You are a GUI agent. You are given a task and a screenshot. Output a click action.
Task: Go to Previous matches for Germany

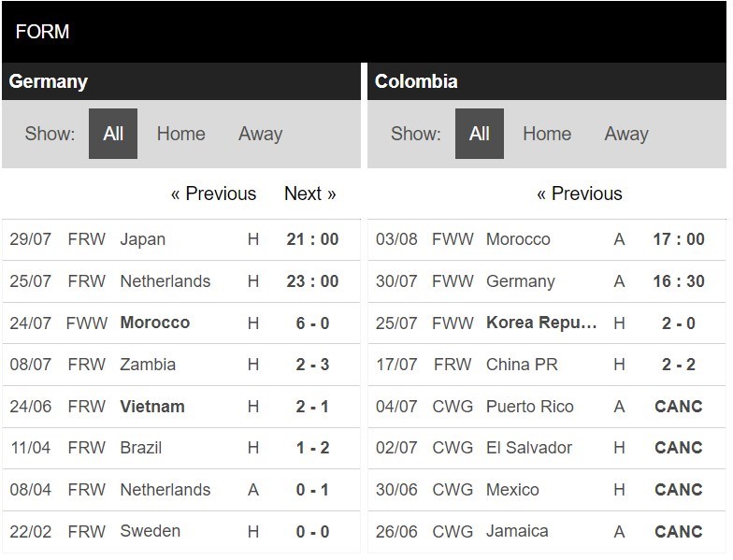click(x=213, y=194)
